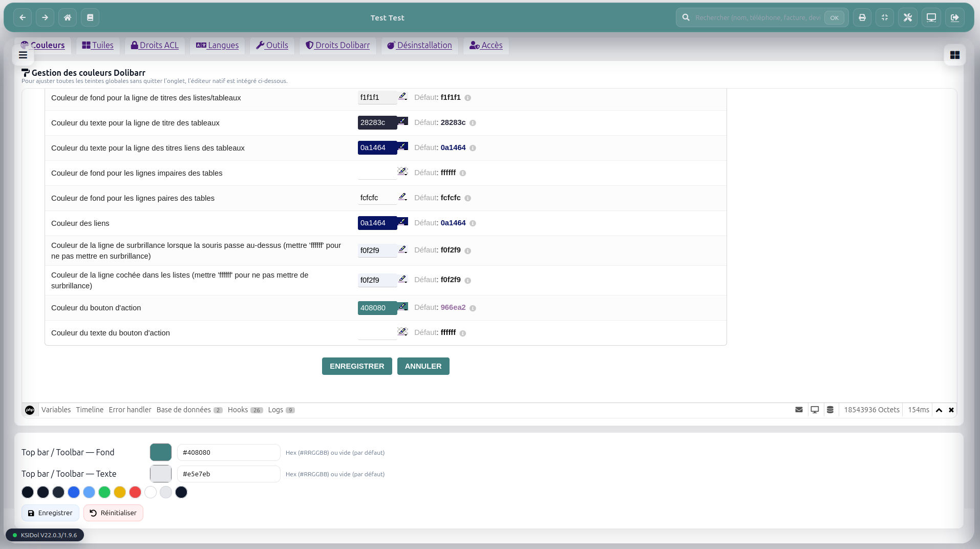
Task: Show the Hooks debug panel
Action: 245,410
